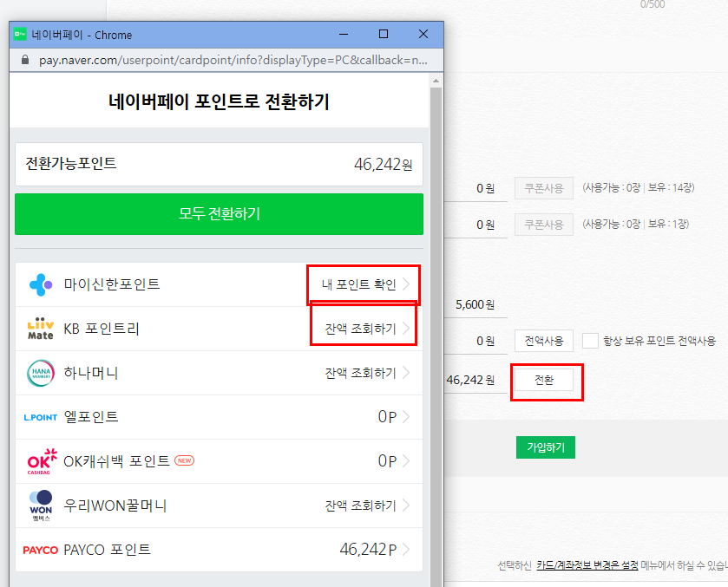Select the 우리WON꿀머니 label
728x587 pixels.
(x=115, y=505)
